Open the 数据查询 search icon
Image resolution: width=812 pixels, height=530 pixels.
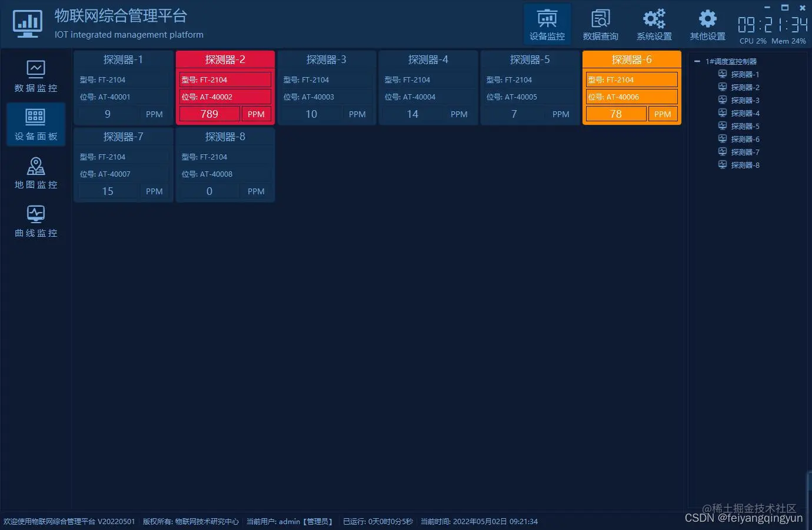(x=600, y=24)
